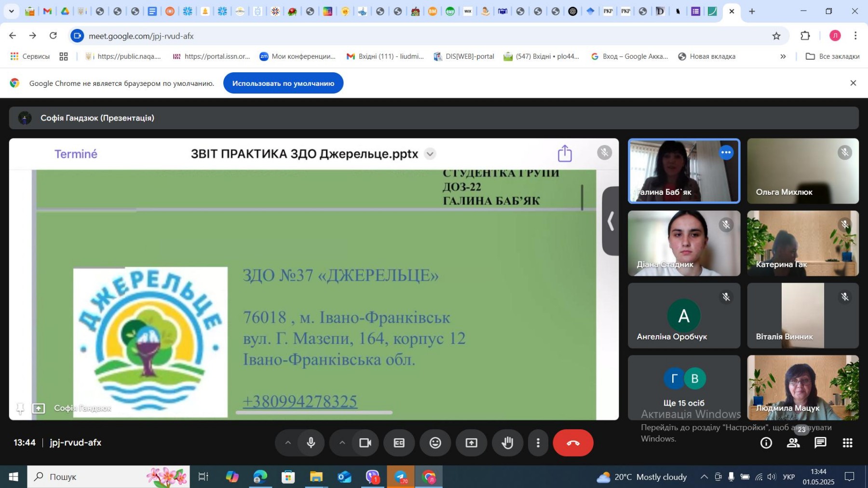The width and height of the screenshot is (868, 488).
Task: Open the share screen (present now) button
Action: point(471,443)
